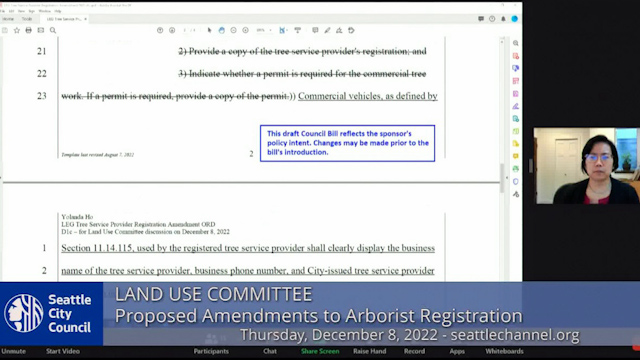
Task: Click the rightmost toolbar share icon
Action: 351,30
